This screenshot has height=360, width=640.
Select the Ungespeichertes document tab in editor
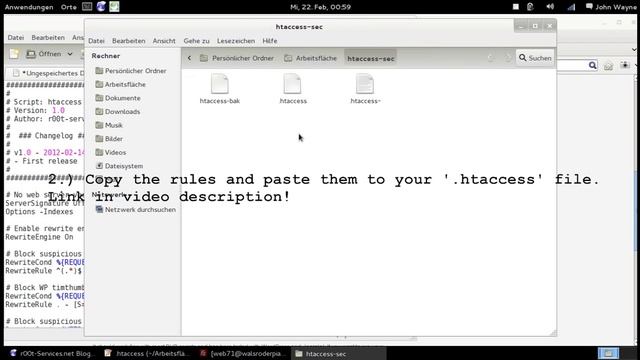tap(48, 73)
